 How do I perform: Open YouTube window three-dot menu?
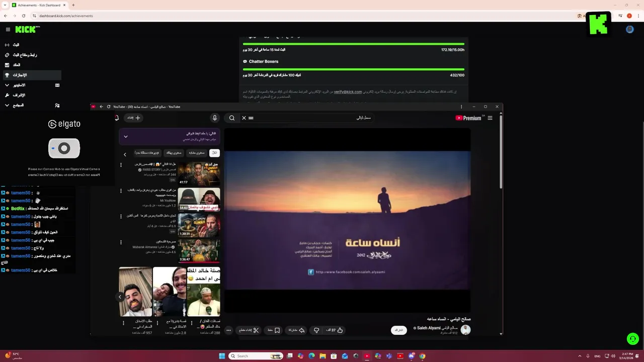point(461,107)
